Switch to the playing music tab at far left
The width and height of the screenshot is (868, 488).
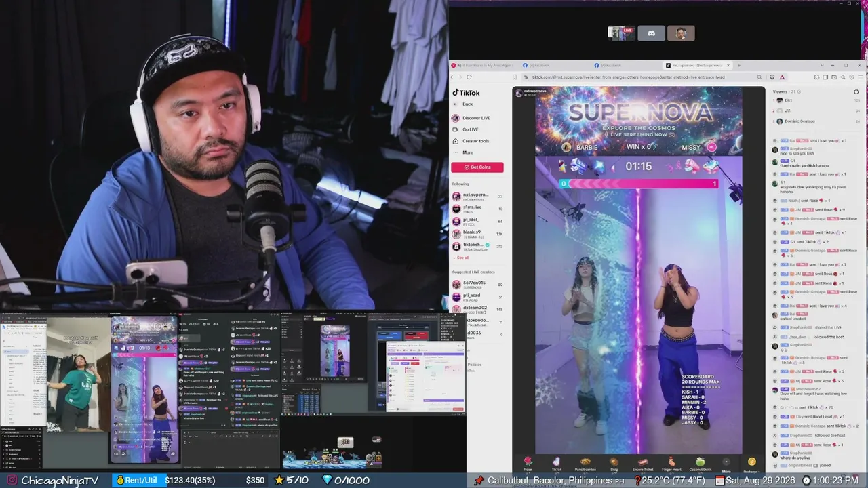(483, 66)
